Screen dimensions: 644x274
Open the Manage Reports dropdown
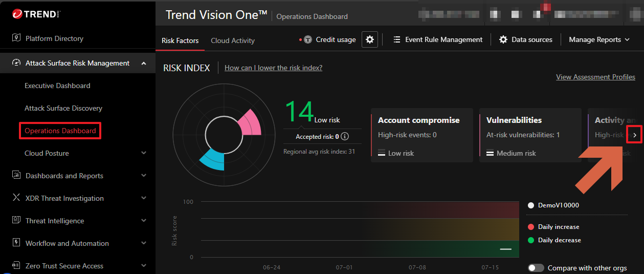[x=599, y=39]
